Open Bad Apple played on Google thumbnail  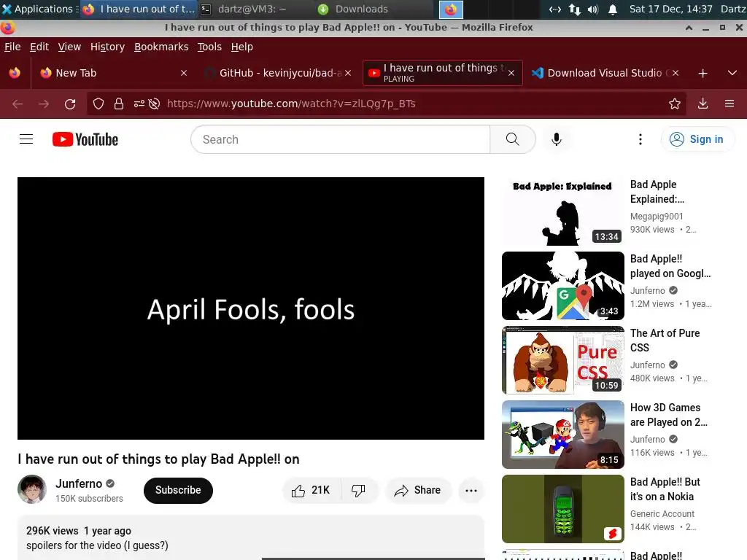tap(562, 286)
